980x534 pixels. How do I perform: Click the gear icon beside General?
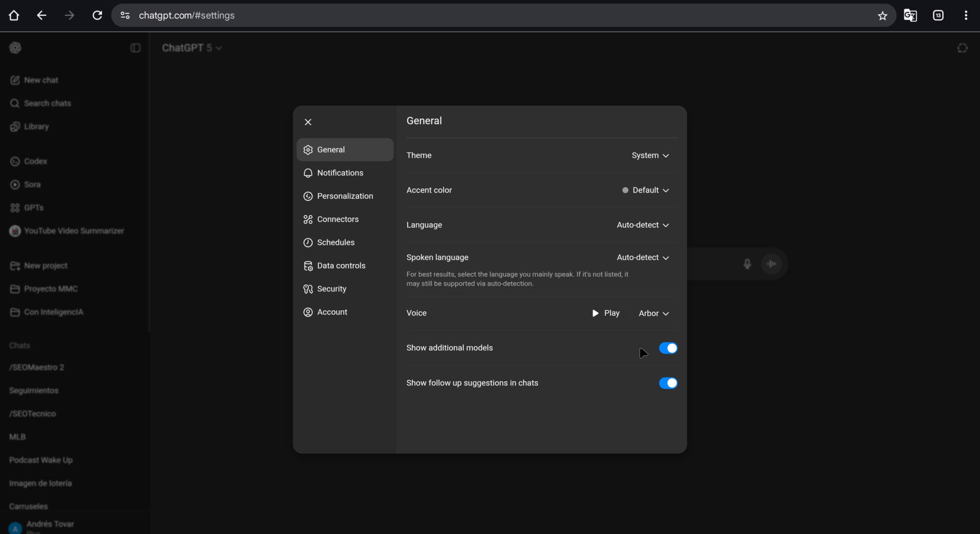pyautogui.click(x=308, y=150)
